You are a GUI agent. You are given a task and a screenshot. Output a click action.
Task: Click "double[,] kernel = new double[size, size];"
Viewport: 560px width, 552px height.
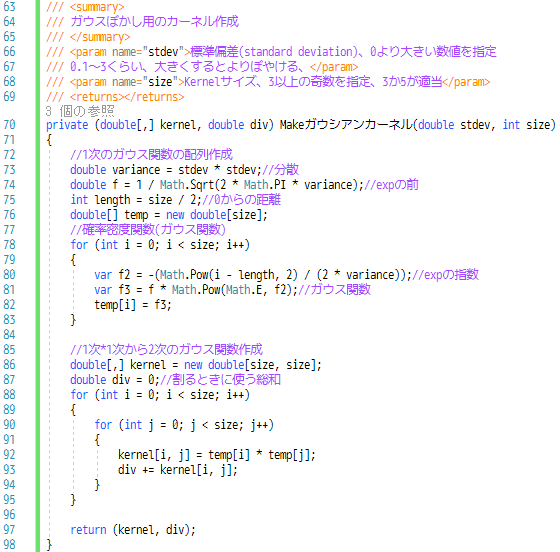(x=196, y=365)
